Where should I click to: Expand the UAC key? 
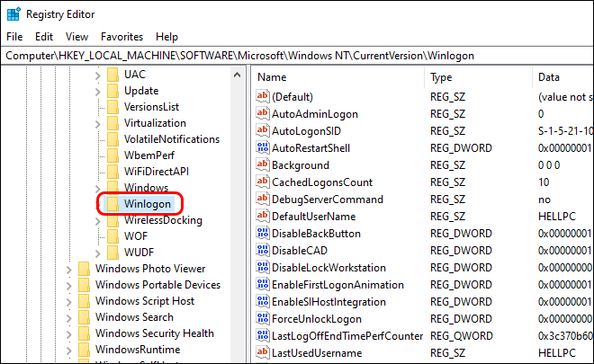coord(98,75)
